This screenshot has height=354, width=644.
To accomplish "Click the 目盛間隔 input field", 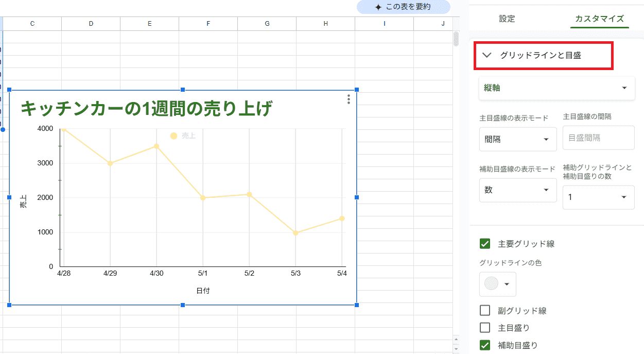I will point(598,138).
